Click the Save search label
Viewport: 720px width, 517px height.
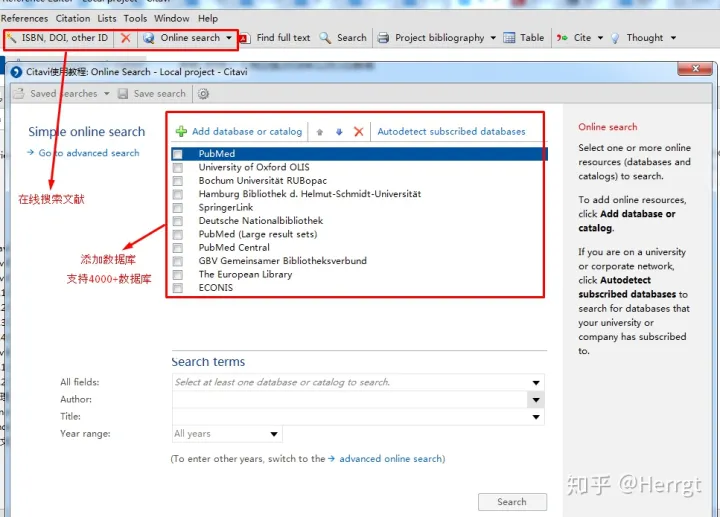tap(159, 94)
